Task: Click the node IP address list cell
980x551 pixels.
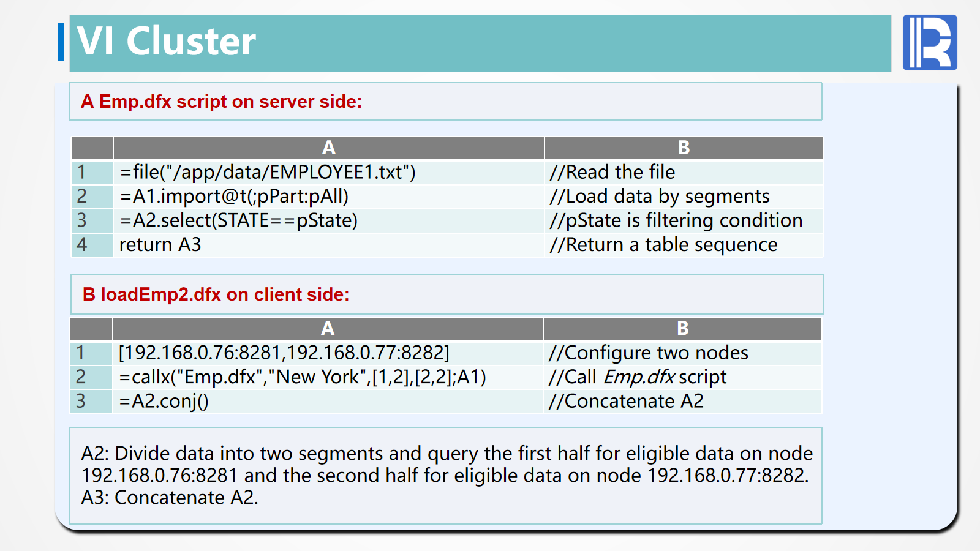Action: pos(284,353)
